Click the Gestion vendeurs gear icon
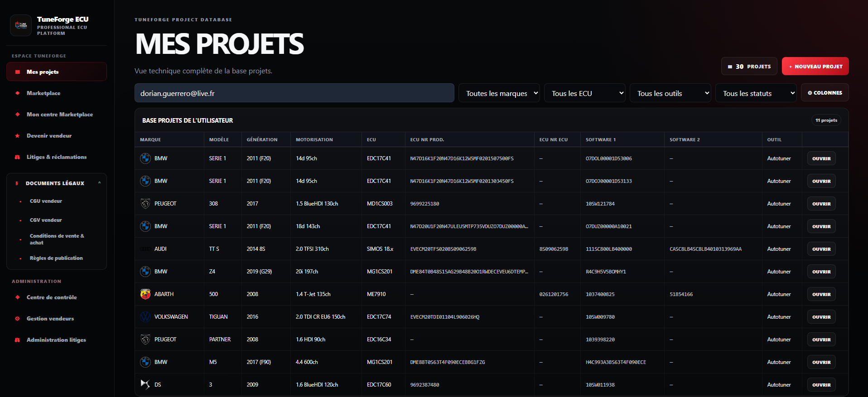This screenshot has height=397, width=868. coord(17,319)
